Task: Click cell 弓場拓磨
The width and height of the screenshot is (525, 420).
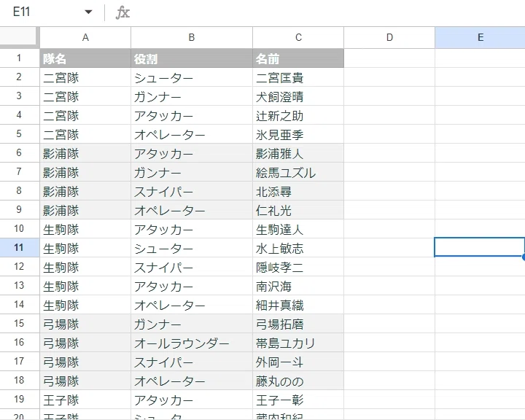Action: click(x=298, y=324)
